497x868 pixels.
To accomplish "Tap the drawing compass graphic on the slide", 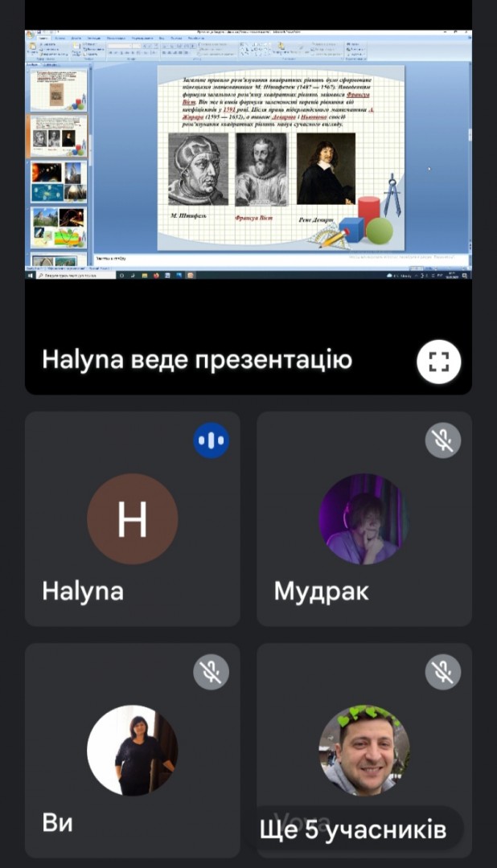I will point(391,194).
